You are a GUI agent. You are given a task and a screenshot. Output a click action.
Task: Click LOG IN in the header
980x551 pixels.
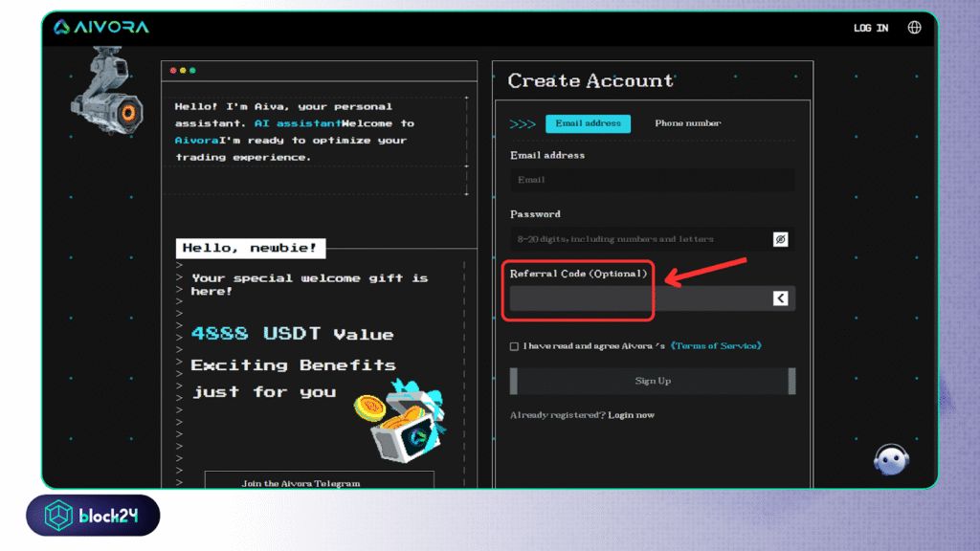870,28
